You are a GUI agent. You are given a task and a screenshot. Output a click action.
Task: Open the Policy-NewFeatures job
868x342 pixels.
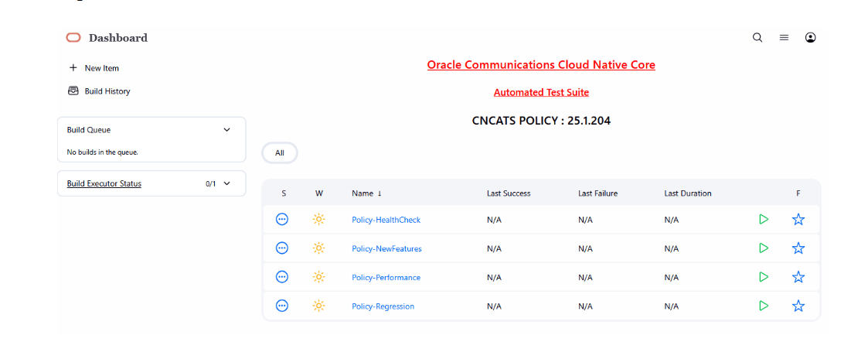tap(386, 249)
